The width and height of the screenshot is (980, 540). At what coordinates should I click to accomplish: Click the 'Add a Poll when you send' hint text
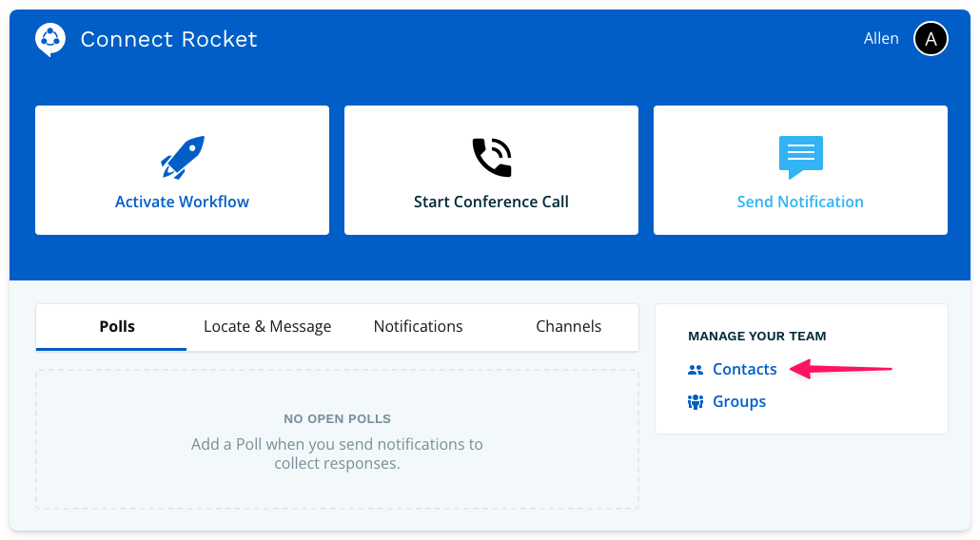click(337, 453)
